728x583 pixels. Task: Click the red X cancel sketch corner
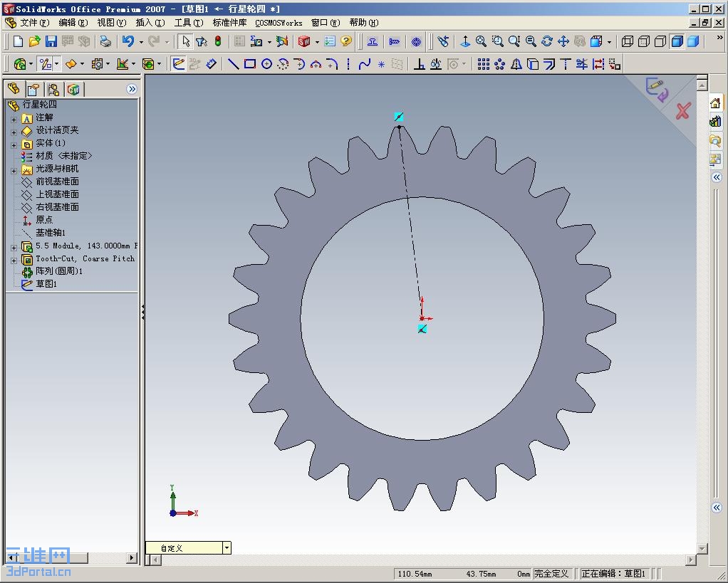683,111
